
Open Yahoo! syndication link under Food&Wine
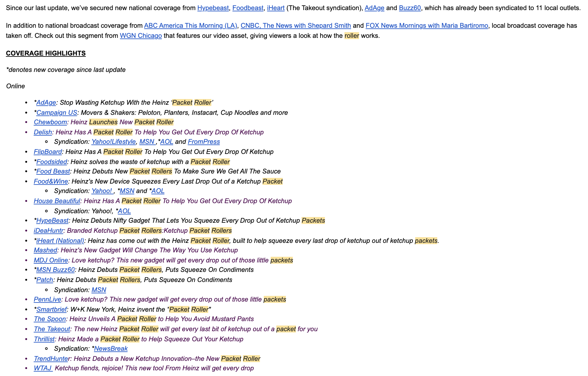(x=103, y=191)
